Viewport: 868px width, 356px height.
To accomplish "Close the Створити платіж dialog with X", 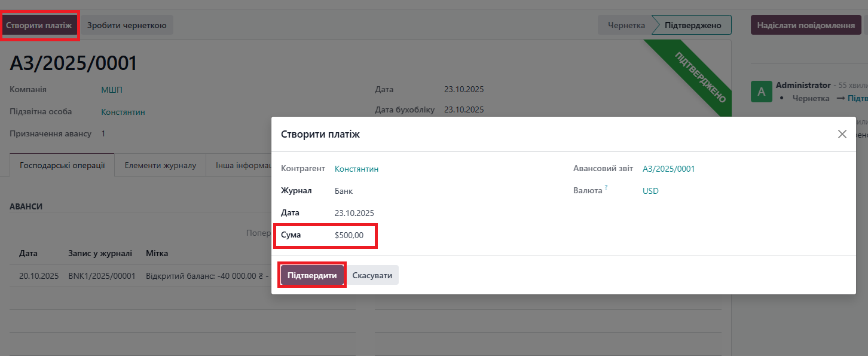I will point(842,134).
